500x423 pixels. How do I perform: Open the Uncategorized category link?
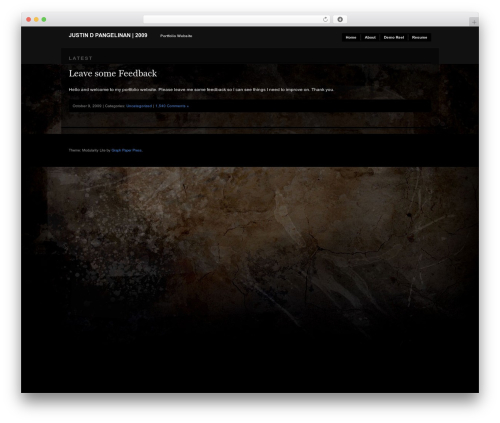139,106
